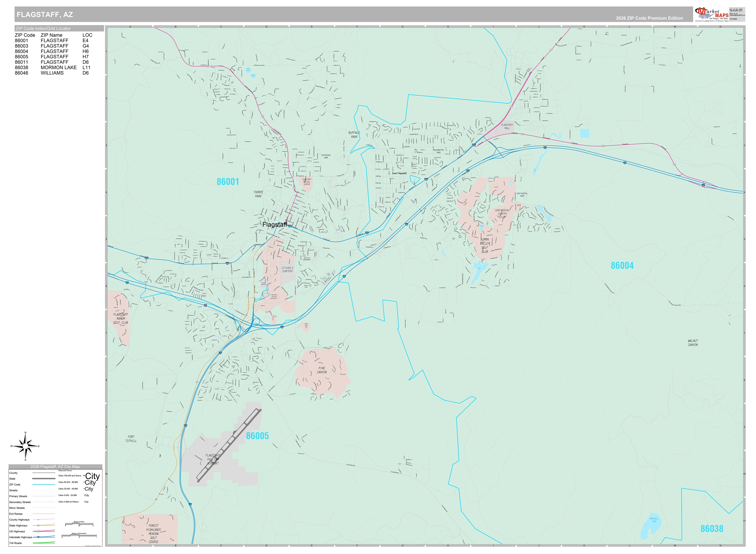This screenshot has height=554, width=756.
Task: Click the State Highways circle marker in legend
Action: pos(38,526)
